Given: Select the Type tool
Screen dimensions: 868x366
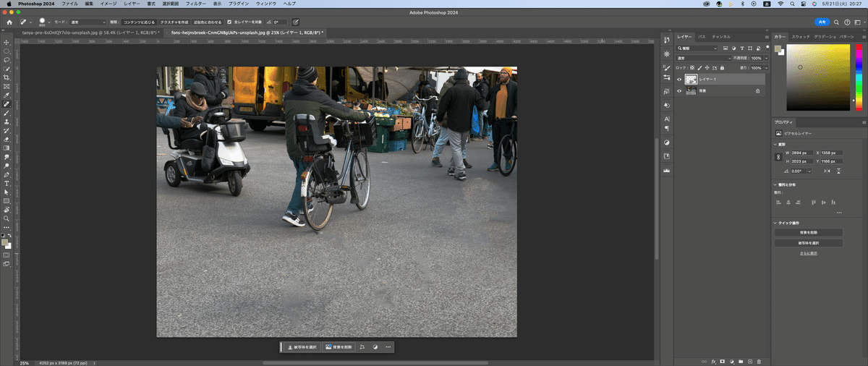Looking at the screenshot, I should point(7,183).
